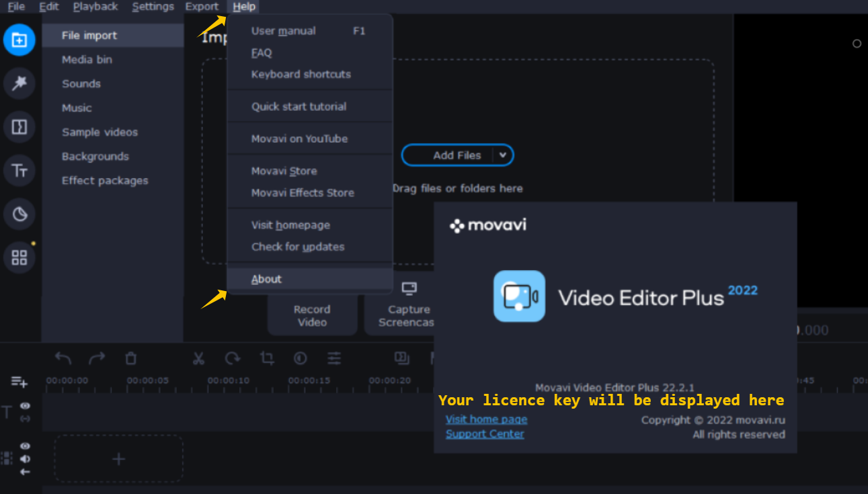Open the Filters magic wand panel

pos(19,83)
